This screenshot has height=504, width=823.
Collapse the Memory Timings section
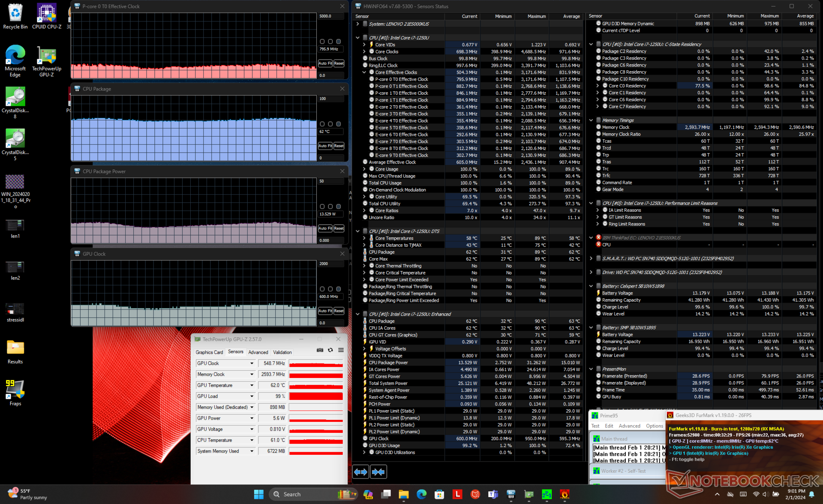[x=591, y=120]
